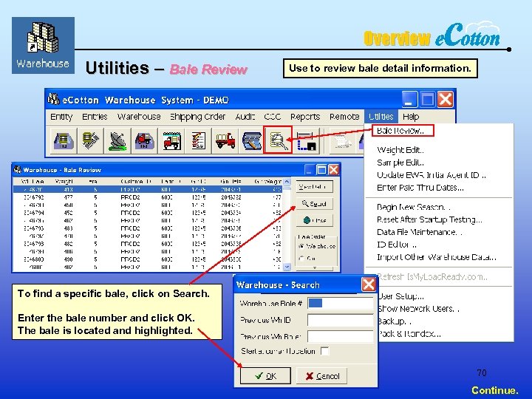532x399 pixels.
Task: Click the checklist with pencil toolbar icon
Action: click(198, 140)
